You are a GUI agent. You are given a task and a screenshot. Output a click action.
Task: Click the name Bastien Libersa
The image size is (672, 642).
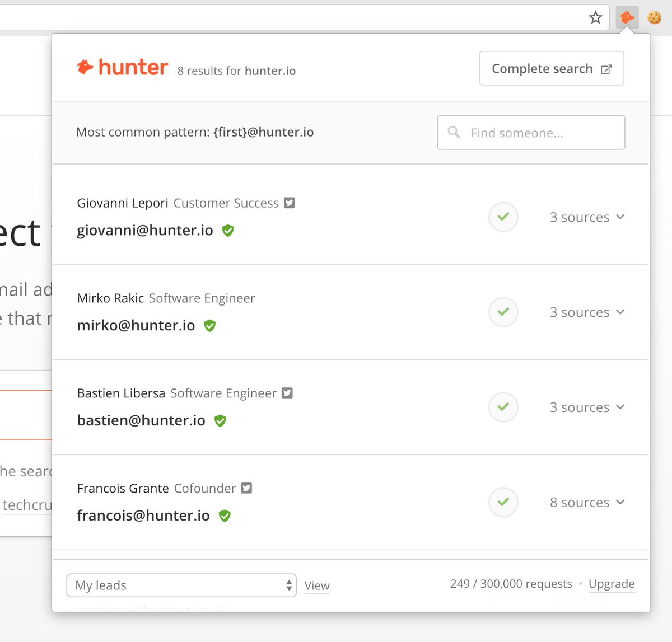(x=121, y=393)
